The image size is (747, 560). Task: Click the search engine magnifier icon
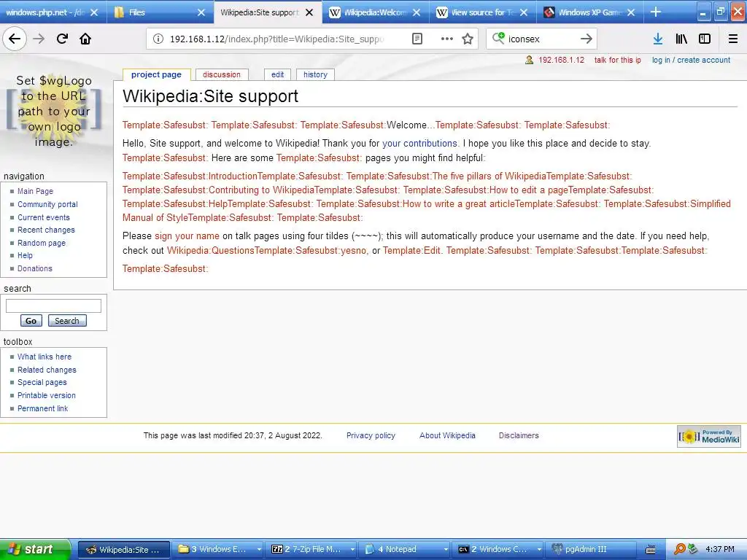(x=498, y=38)
